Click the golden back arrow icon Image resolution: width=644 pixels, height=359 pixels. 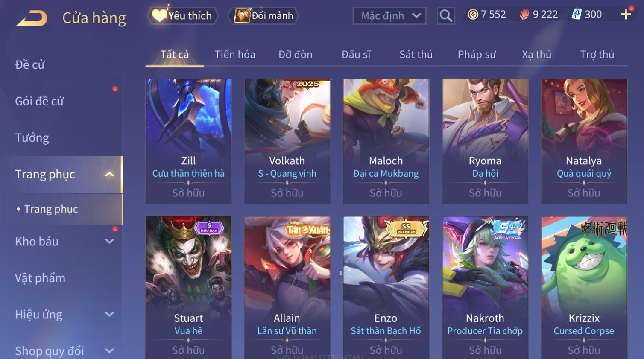point(32,18)
